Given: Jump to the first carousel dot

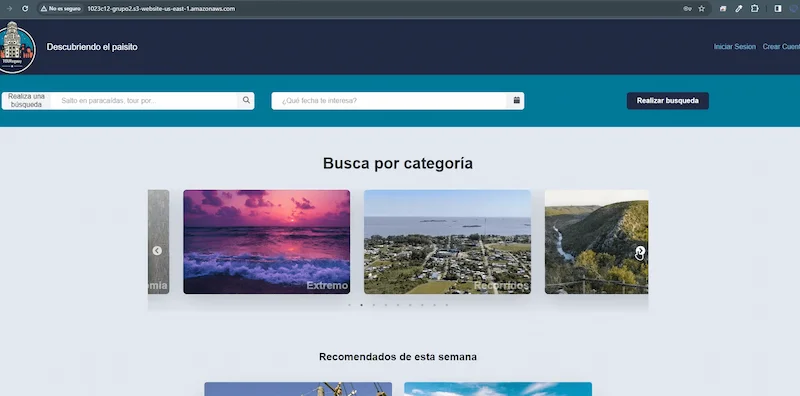Looking at the screenshot, I should [x=349, y=305].
